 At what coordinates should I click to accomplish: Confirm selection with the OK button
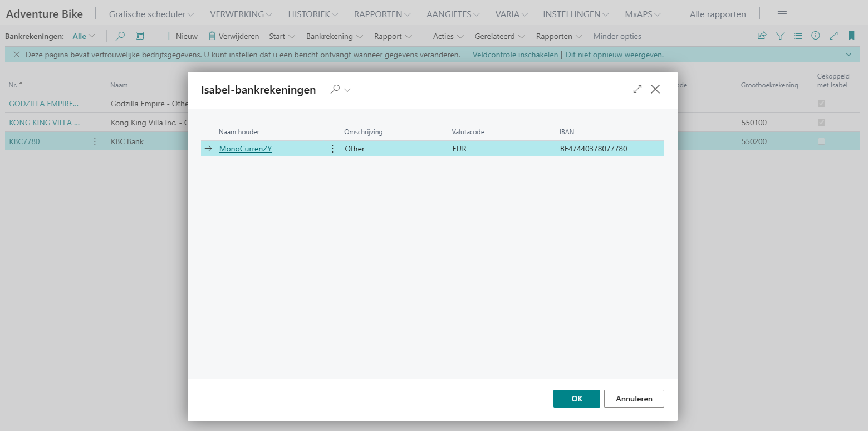pos(576,399)
